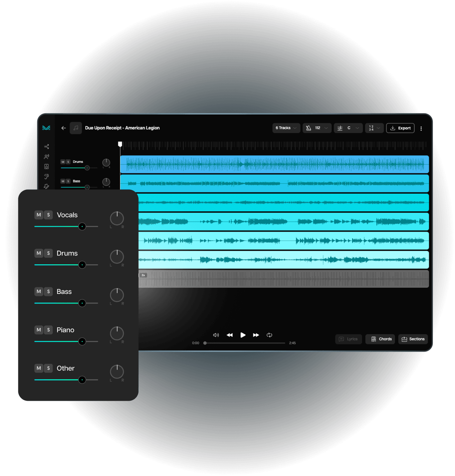Click the Bass pan knob in large panel
455x476 pixels.
coord(117,295)
